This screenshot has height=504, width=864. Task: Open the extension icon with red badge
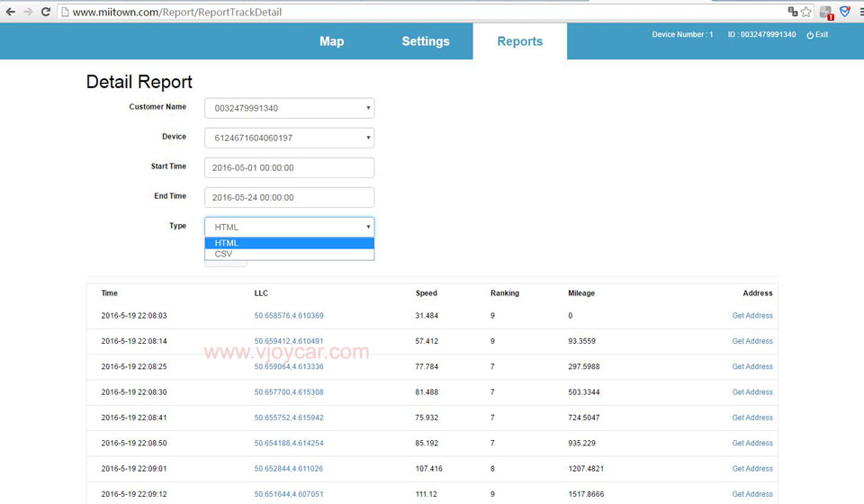tap(826, 13)
